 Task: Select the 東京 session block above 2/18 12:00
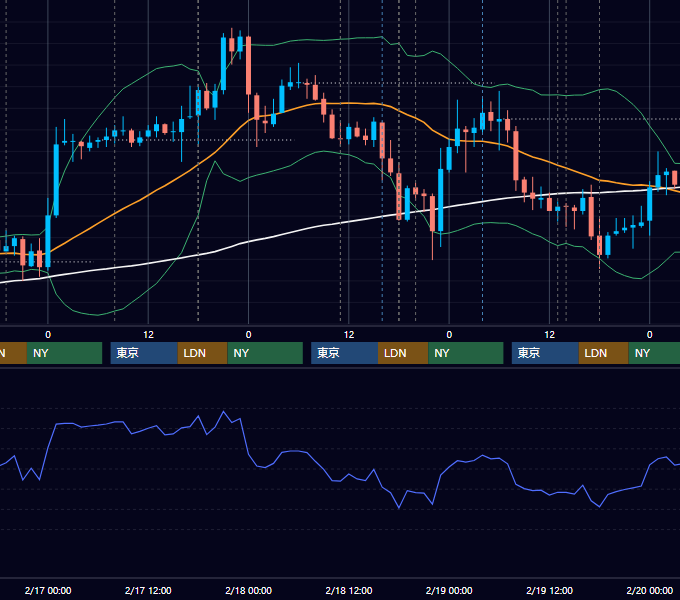(x=345, y=353)
